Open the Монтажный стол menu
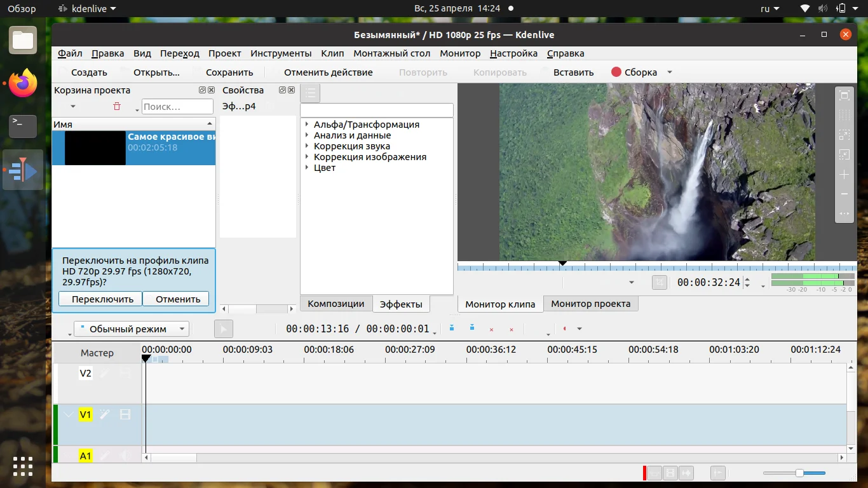 [x=391, y=53]
